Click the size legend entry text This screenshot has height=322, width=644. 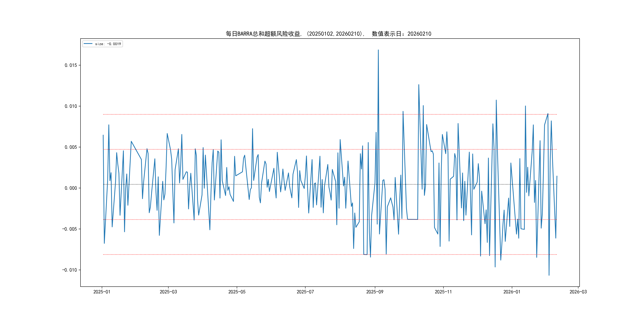108,44
